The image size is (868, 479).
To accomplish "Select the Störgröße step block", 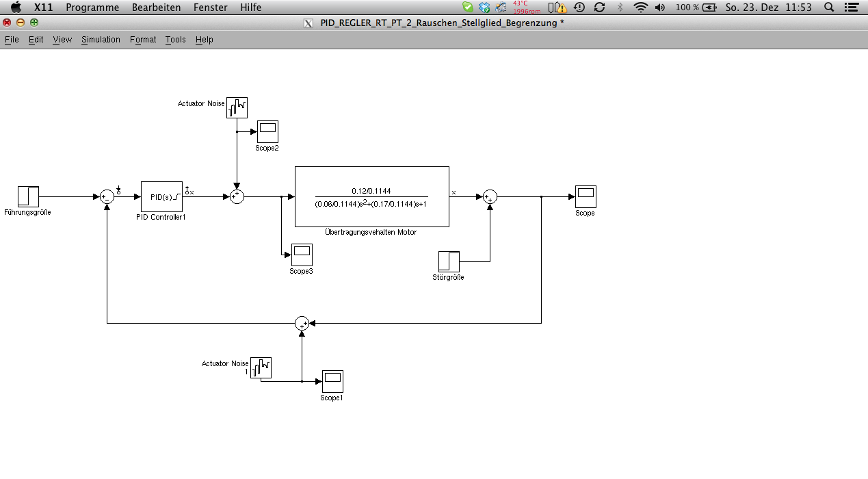I will [x=449, y=261].
